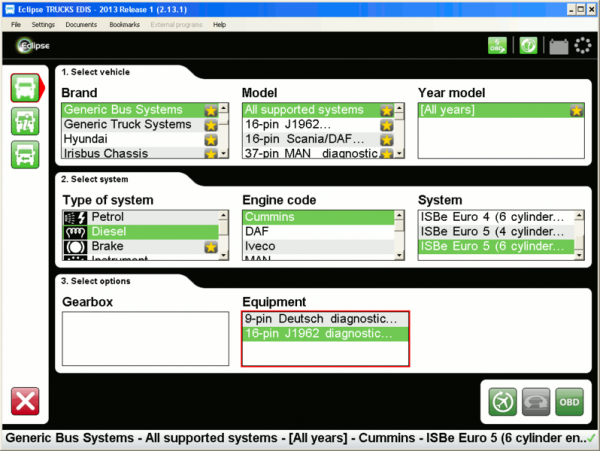Click the up arrow in the System list

click(579, 215)
